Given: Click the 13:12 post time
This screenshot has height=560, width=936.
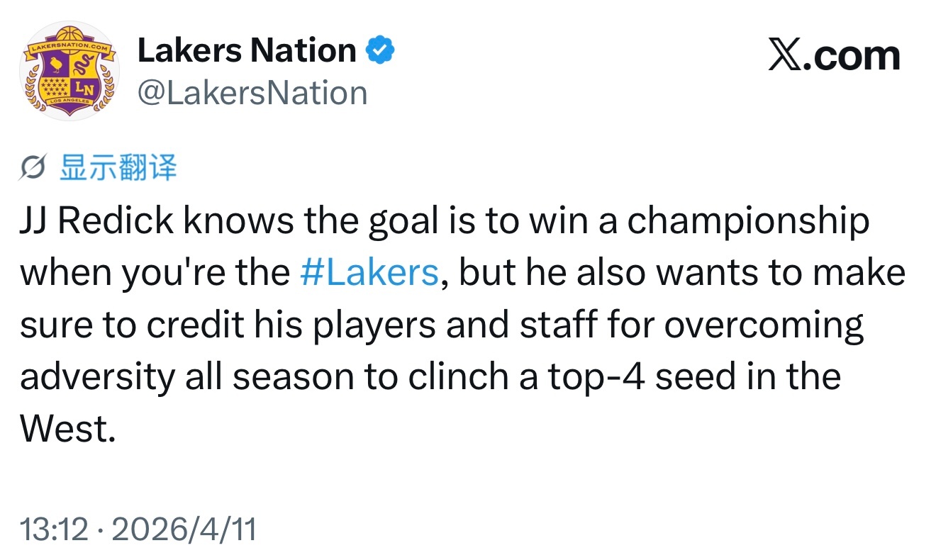Looking at the screenshot, I should [x=54, y=530].
